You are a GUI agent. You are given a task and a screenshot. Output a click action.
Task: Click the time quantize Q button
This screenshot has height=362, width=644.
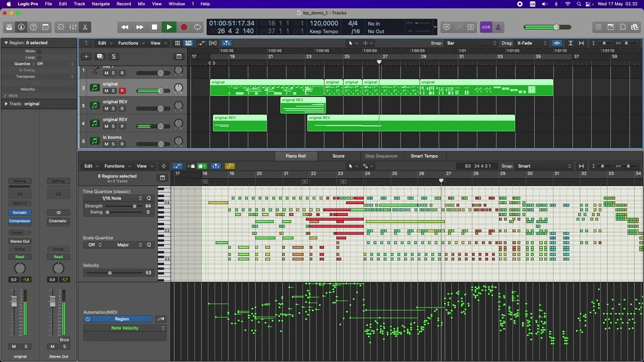tap(148, 198)
